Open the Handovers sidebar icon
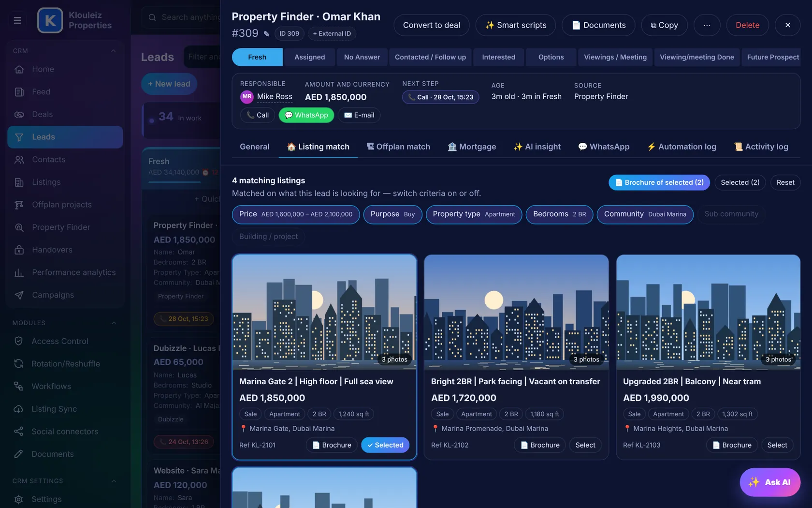812x508 pixels. coord(19,250)
